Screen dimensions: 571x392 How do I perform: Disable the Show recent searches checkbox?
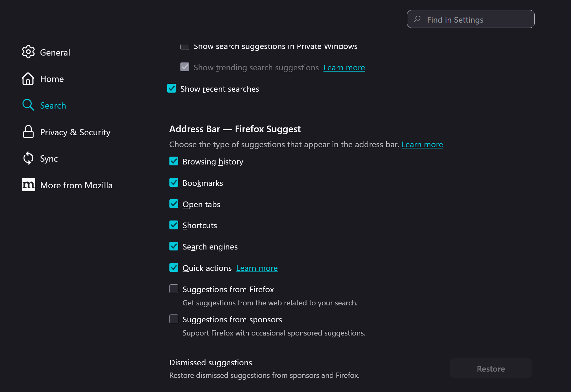[172, 89]
